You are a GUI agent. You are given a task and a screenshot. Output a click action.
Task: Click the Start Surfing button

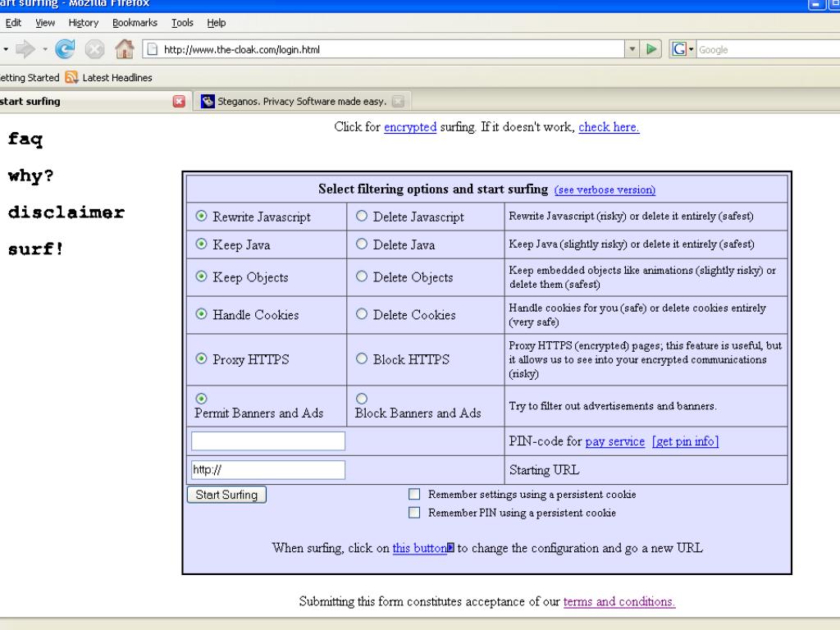coord(226,495)
